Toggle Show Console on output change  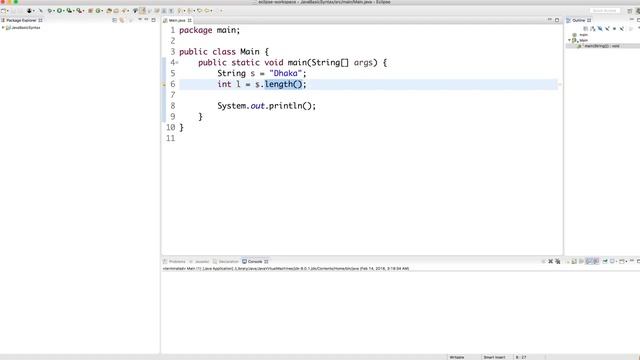(589, 261)
